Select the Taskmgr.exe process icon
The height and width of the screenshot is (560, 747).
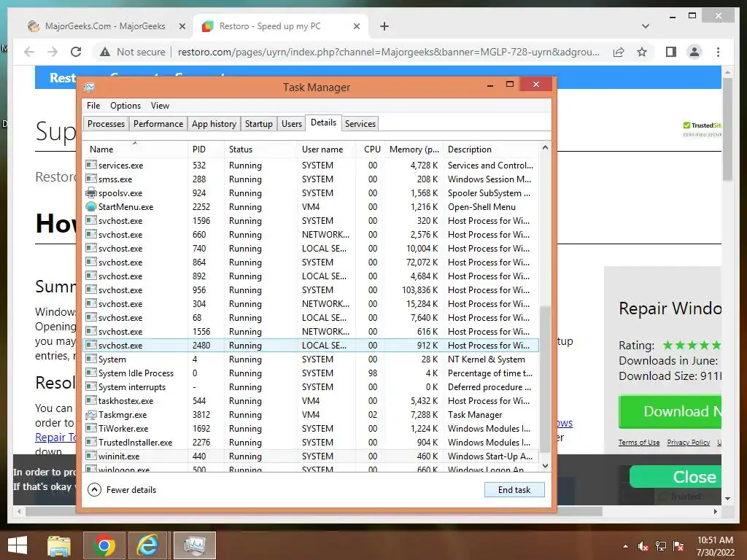click(90, 415)
